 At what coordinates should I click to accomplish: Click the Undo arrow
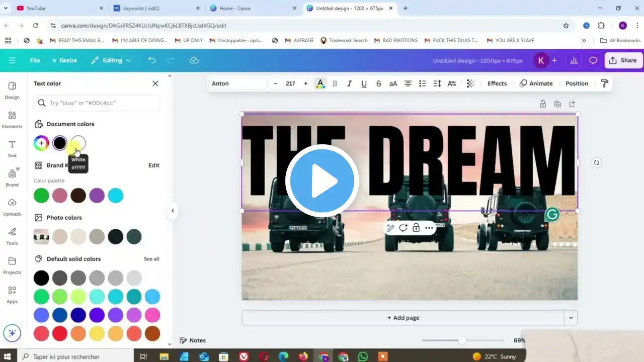pyautogui.click(x=152, y=60)
